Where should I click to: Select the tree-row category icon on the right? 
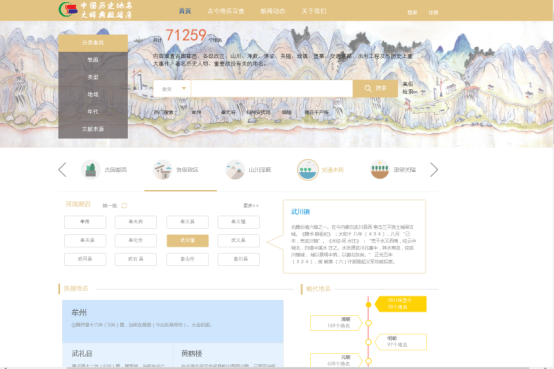point(380,170)
